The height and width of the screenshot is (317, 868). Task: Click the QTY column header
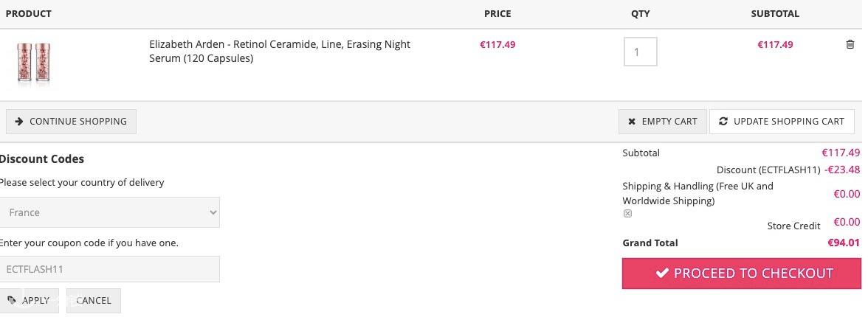640,13
